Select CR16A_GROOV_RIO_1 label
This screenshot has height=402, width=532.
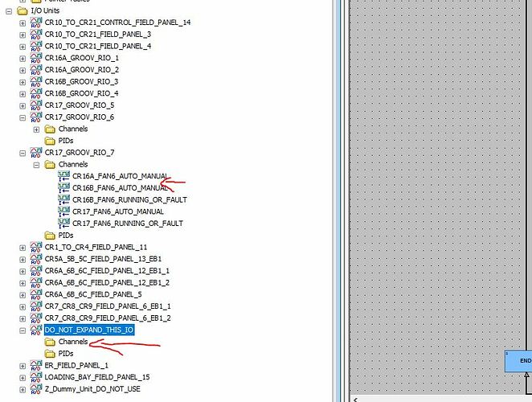pos(82,58)
